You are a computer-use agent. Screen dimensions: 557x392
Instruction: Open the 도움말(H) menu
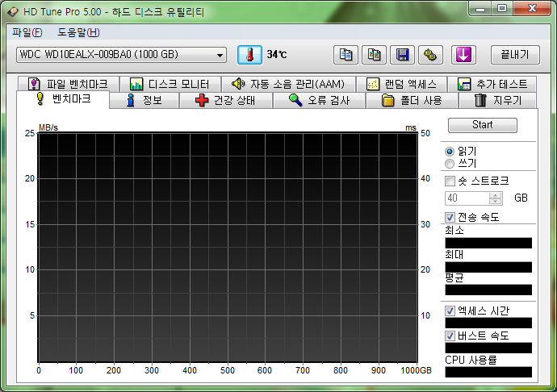[78, 32]
